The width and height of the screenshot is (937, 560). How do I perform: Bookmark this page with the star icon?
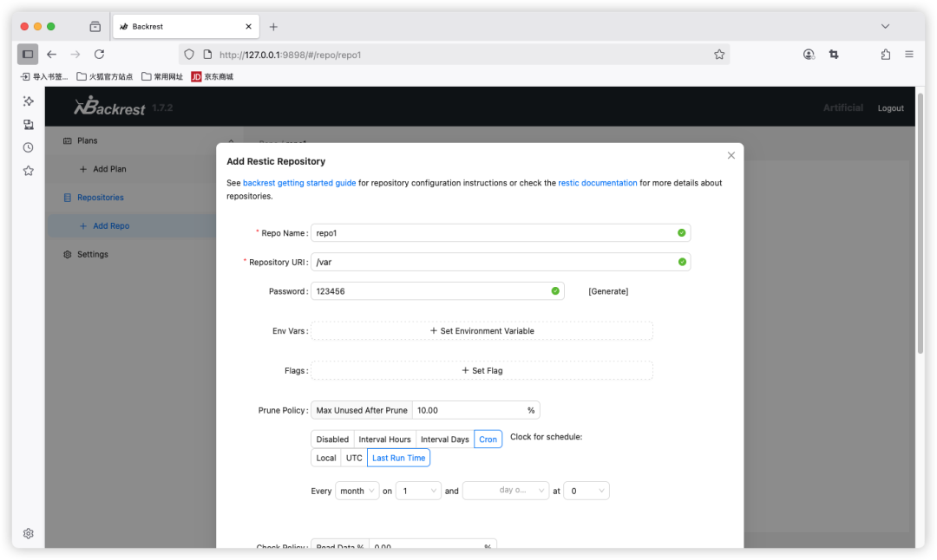click(x=719, y=55)
